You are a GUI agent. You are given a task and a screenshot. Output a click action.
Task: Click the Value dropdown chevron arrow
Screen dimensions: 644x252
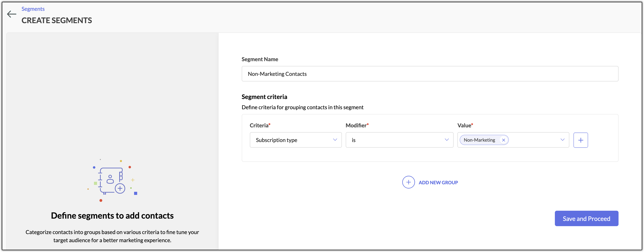pos(562,140)
